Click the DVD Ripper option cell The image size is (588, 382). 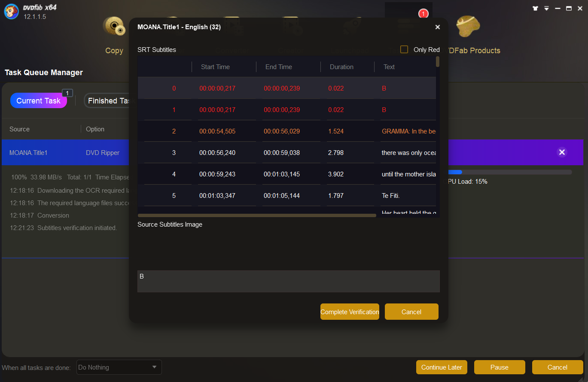click(103, 152)
